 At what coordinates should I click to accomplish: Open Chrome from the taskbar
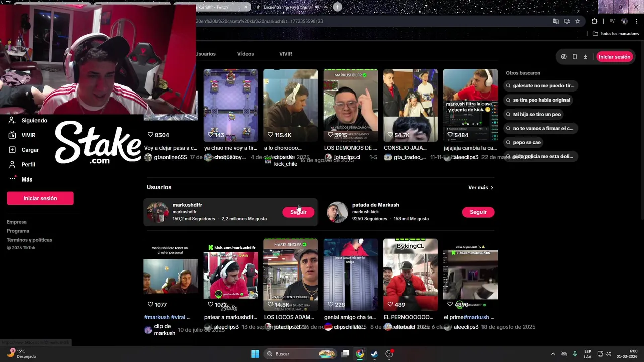coord(360,354)
